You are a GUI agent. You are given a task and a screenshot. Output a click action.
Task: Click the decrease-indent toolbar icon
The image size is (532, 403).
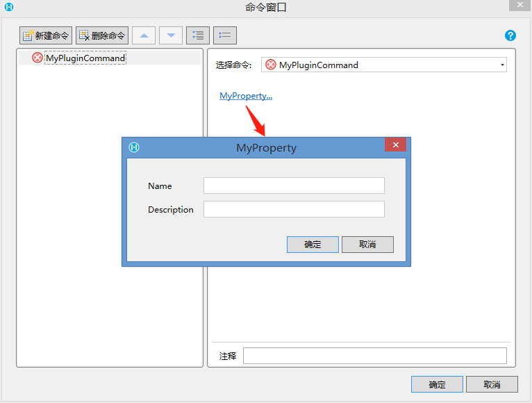(225, 35)
